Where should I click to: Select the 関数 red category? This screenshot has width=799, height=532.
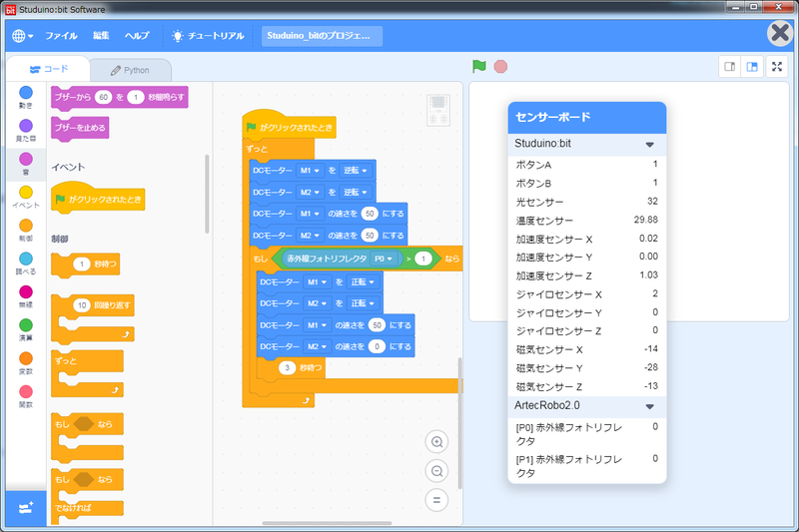tap(26, 396)
